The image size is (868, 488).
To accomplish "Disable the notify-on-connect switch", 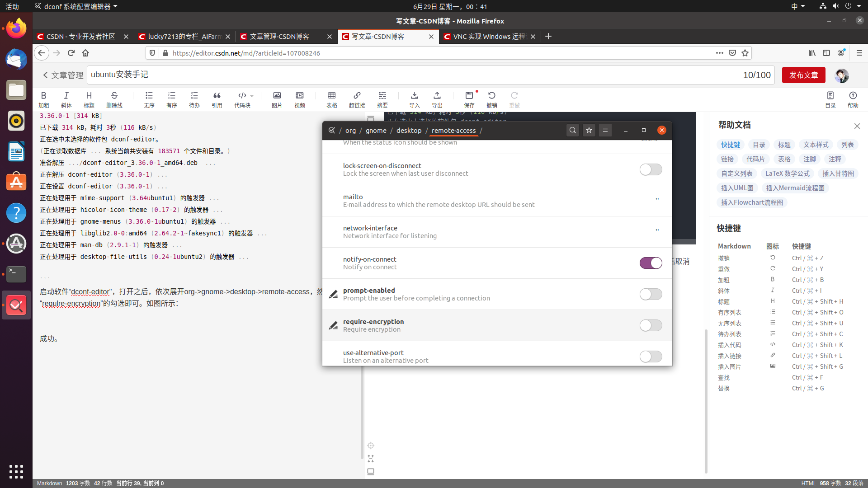I will pyautogui.click(x=651, y=263).
